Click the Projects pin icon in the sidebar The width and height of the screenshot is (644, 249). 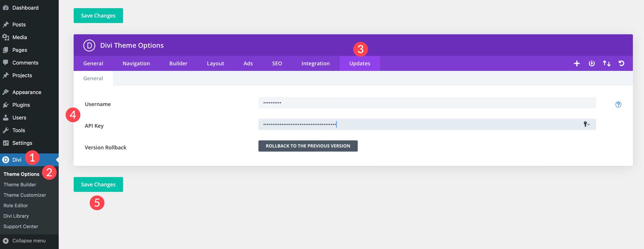pyautogui.click(x=6, y=75)
